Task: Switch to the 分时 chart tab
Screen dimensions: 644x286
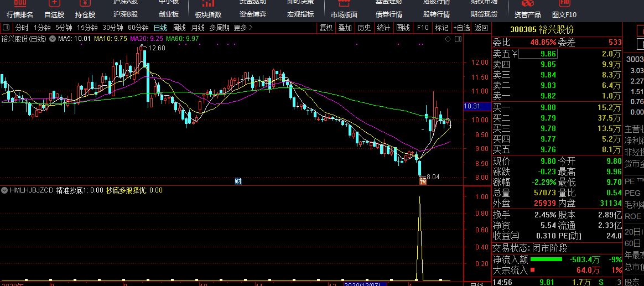Action: pos(22,28)
